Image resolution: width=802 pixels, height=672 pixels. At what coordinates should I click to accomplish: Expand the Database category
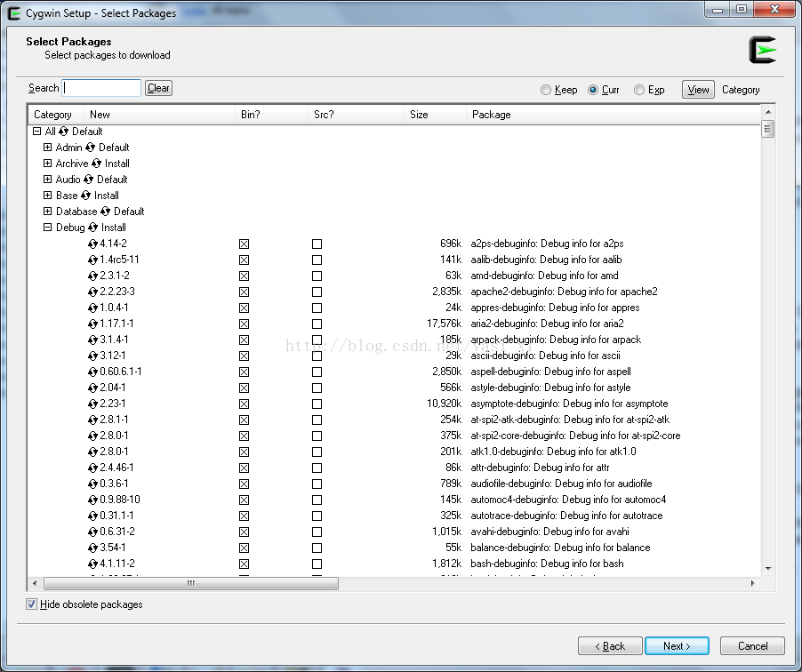click(47, 212)
